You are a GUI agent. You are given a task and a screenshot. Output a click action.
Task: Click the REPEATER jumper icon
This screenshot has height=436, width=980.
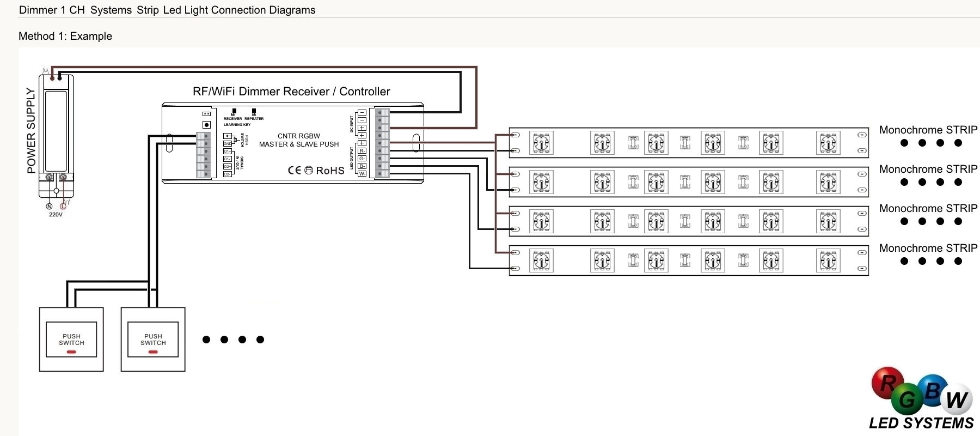pos(254,112)
